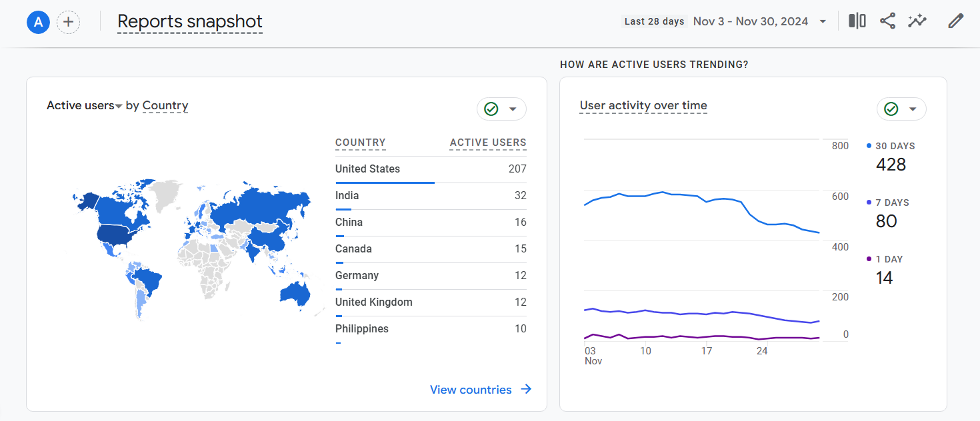Select the China row

coord(431,222)
